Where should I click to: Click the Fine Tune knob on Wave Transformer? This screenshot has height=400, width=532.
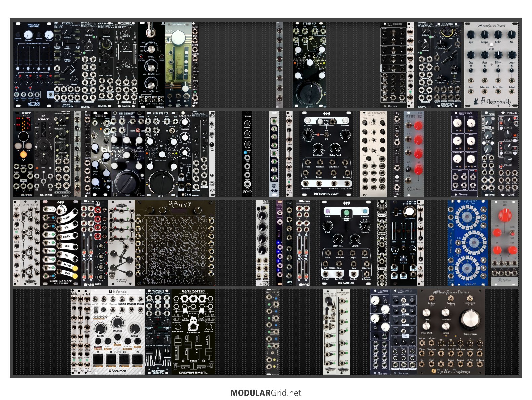click(x=446, y=313)
